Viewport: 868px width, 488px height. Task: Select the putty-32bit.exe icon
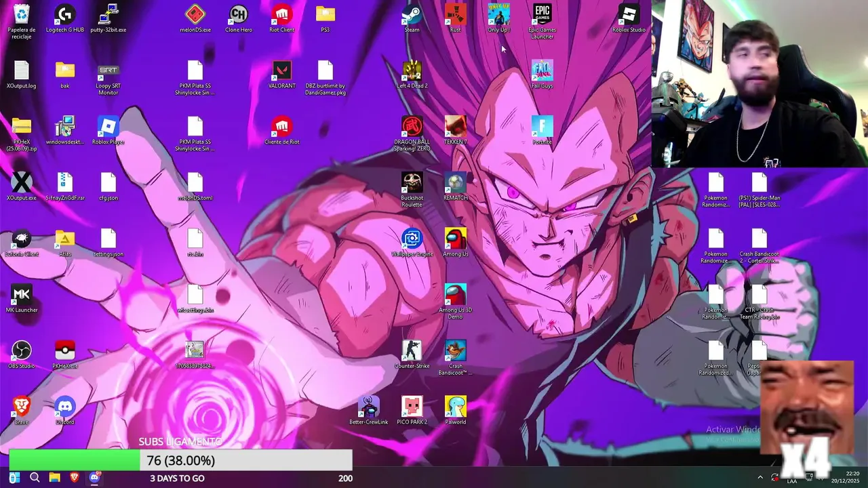tap(108, 19)
